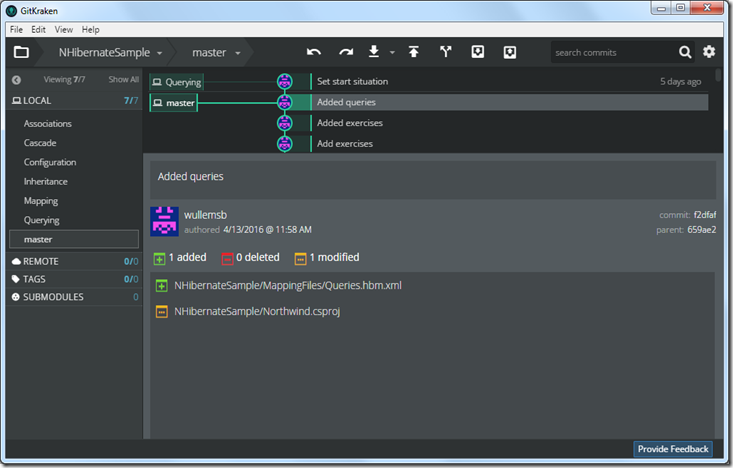Expand the SUBMODULES section
This screenshot has width=733, height=468.
click(x=75, y=297)
